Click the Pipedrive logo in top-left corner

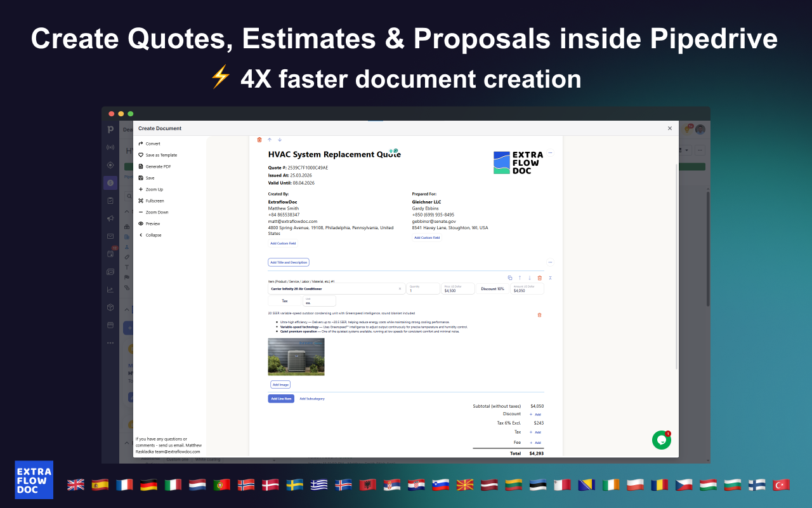[x=110, y=129]
